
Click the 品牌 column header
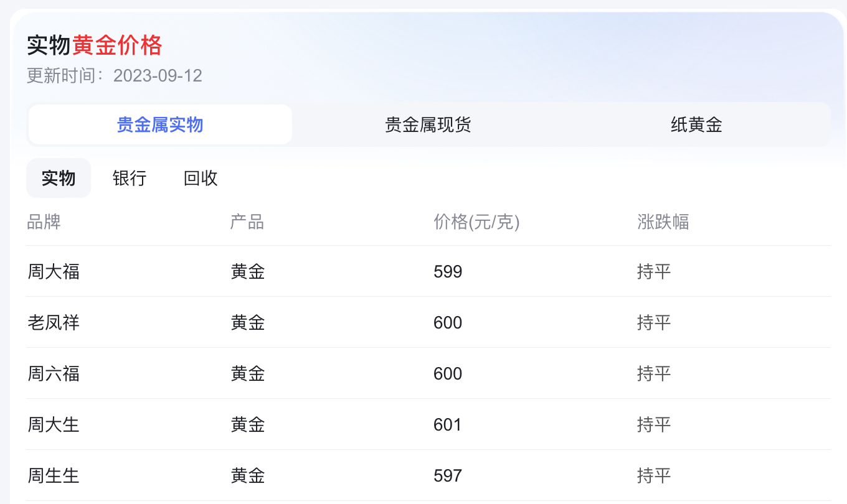click(44, 222)
